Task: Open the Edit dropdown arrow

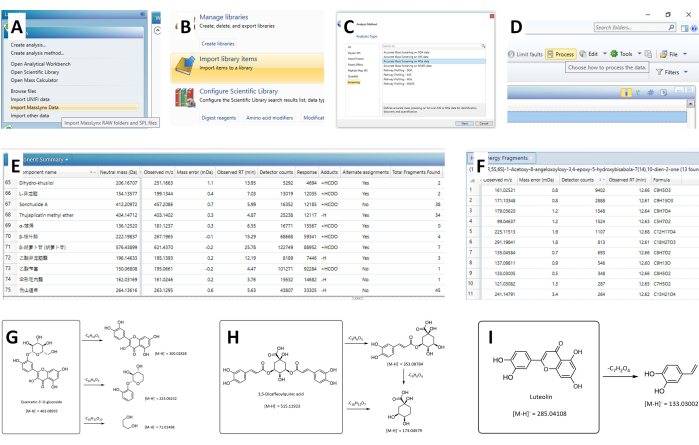Action: point(604,54)
